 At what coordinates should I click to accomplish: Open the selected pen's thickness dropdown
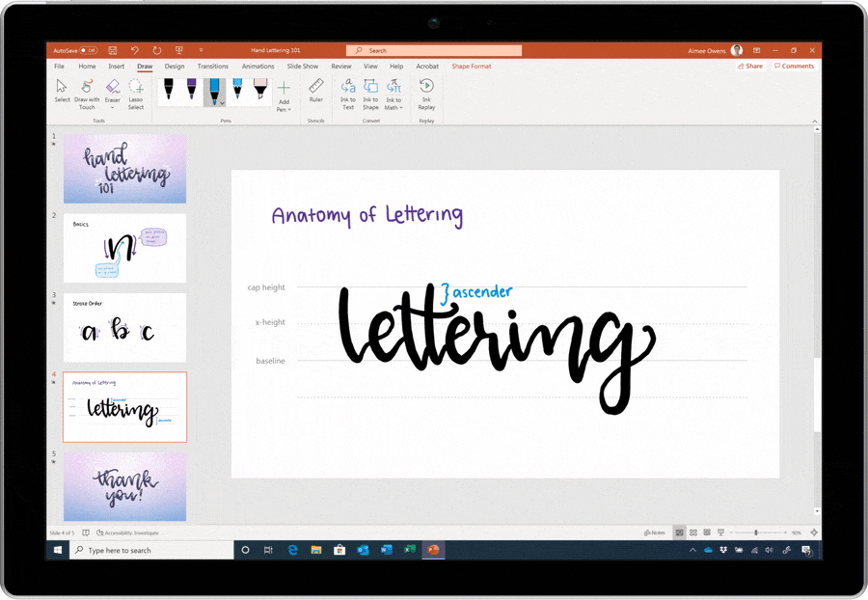(x=221, y=103)
